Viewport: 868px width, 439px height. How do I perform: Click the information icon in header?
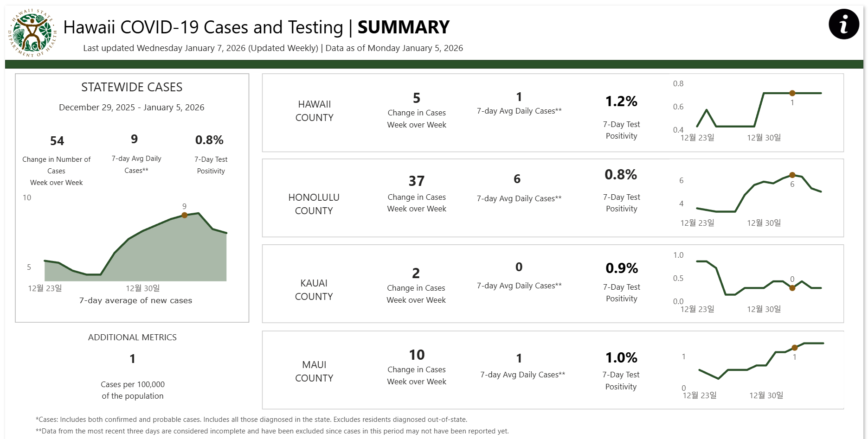pyautogui.click(x=843, y=24)
